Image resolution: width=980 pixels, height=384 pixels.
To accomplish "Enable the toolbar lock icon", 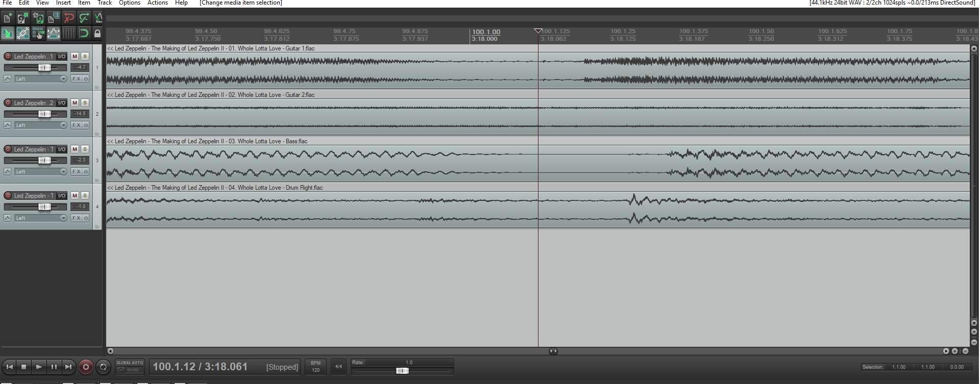I will (x=97, y=34).
